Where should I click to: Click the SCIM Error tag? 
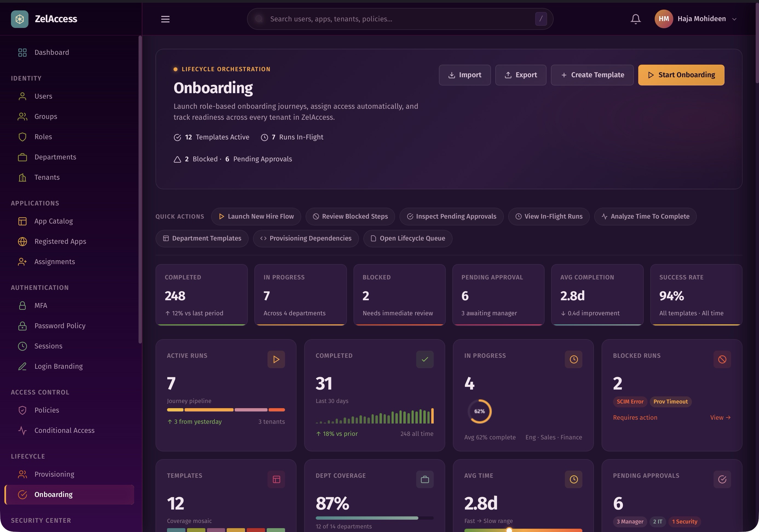pos(630,401)
